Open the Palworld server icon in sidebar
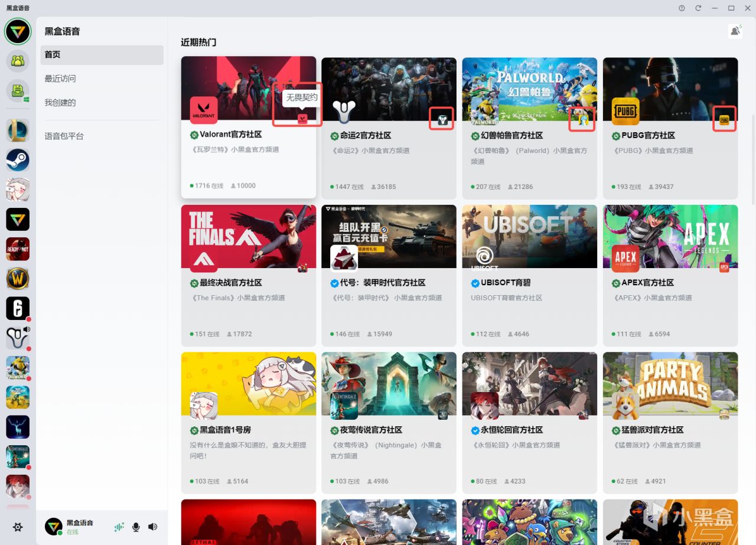This screenshot has height=545, width=756. (x=18, y=367)
